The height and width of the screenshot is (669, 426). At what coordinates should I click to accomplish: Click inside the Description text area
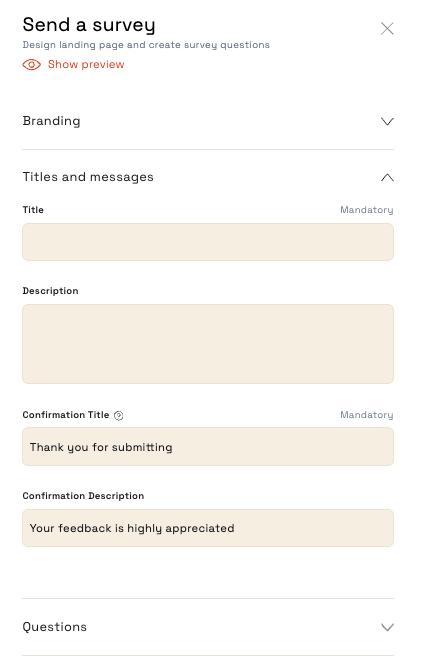coord(208,344)
